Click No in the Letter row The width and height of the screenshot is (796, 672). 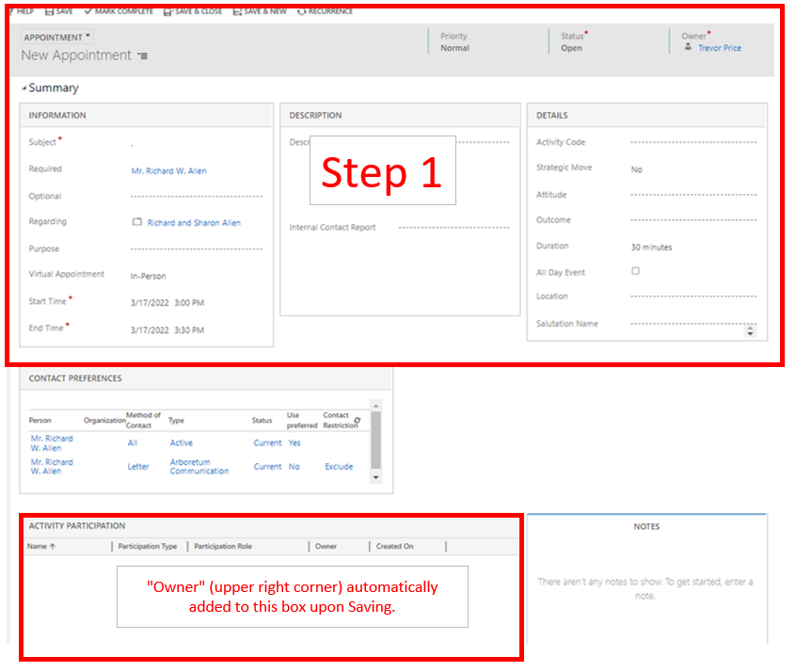point(294,467)
